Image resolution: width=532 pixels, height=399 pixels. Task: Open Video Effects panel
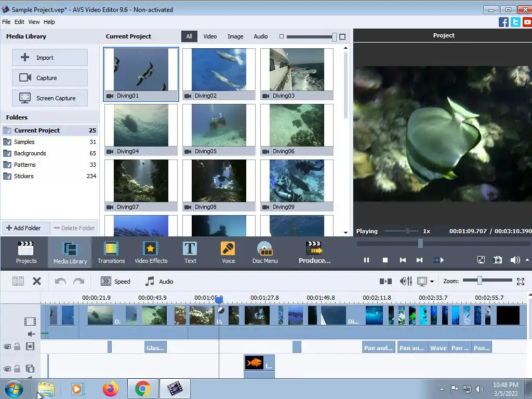pos(151,252)
